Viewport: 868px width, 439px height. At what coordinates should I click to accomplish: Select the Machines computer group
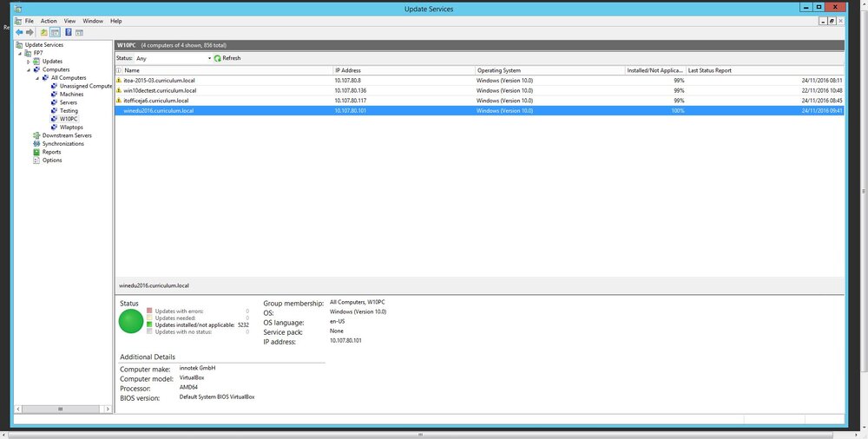pyautogui.click(x=71, y=95)
